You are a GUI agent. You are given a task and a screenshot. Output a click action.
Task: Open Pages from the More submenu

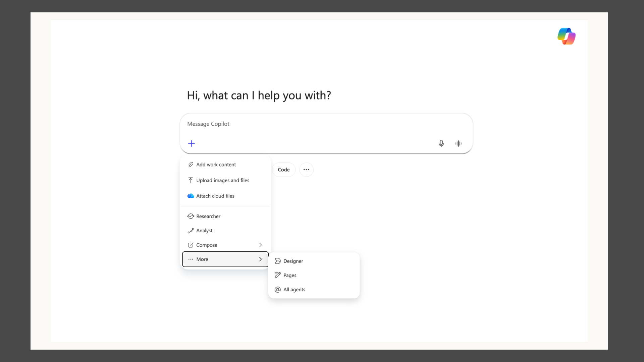pyautogui.click(x=314, y=275)
